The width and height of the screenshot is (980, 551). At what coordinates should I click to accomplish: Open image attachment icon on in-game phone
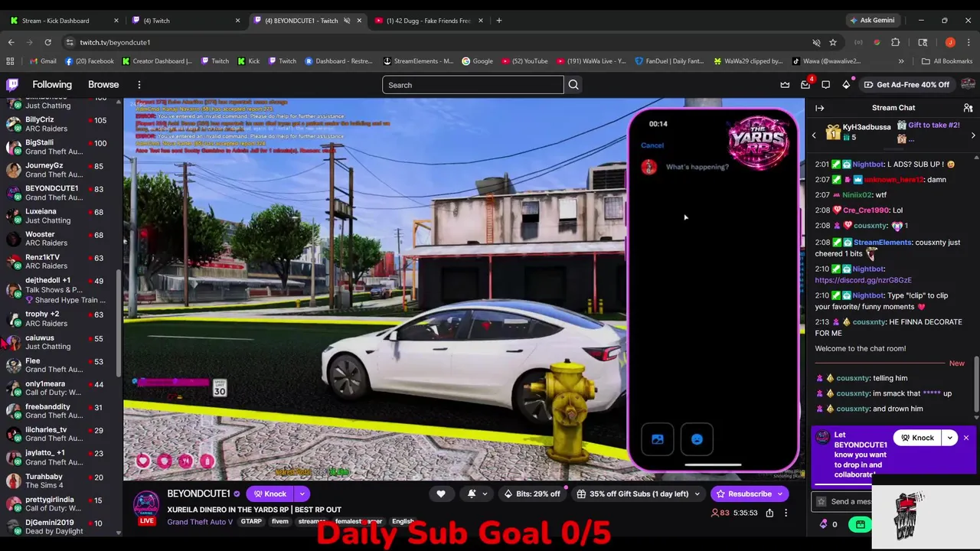(x=657, y=439)
